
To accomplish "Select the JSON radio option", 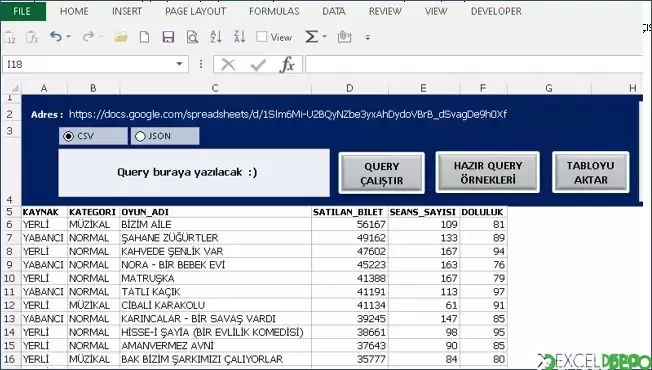I will click(x=140, y=136).
